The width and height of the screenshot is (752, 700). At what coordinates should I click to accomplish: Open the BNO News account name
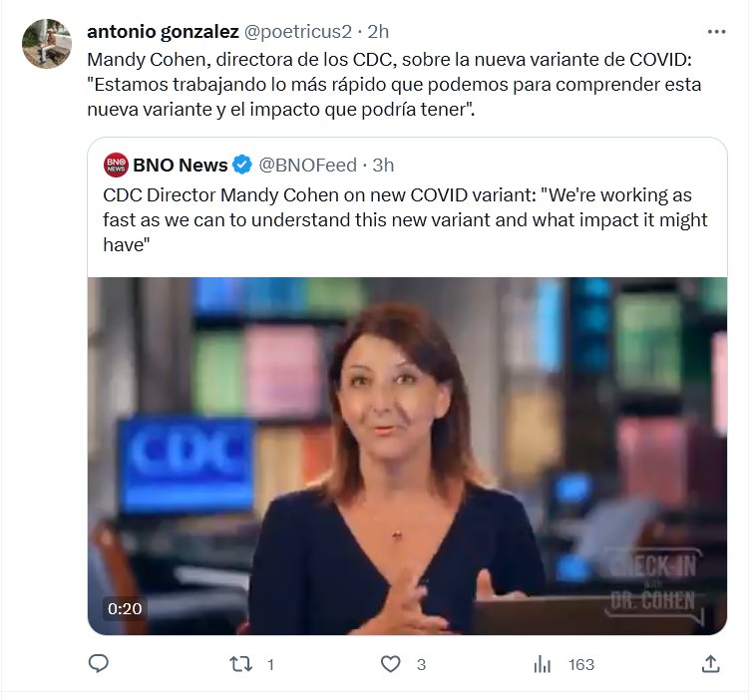click(180, 165)
